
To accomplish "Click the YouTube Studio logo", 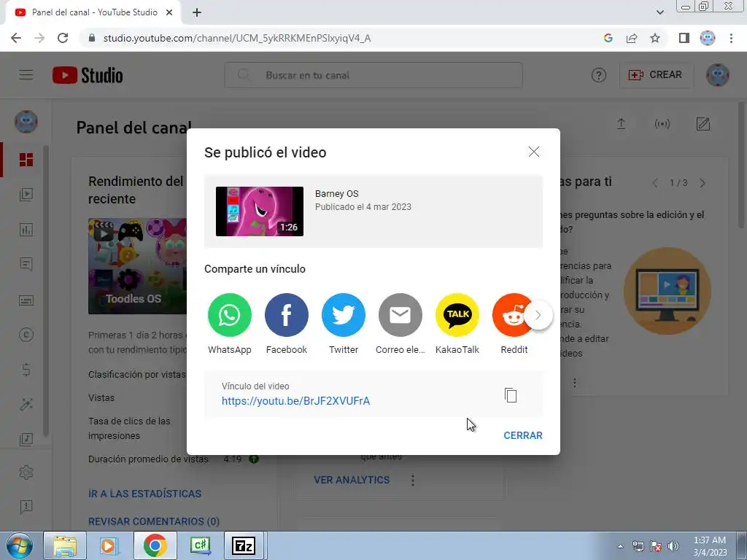I will (x=88, y=75).
